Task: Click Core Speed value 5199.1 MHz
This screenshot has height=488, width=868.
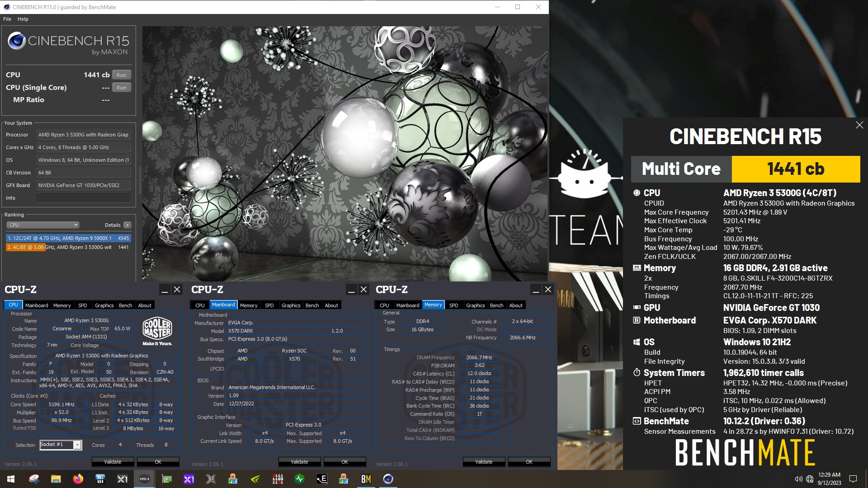Action: tap(61, 404)
